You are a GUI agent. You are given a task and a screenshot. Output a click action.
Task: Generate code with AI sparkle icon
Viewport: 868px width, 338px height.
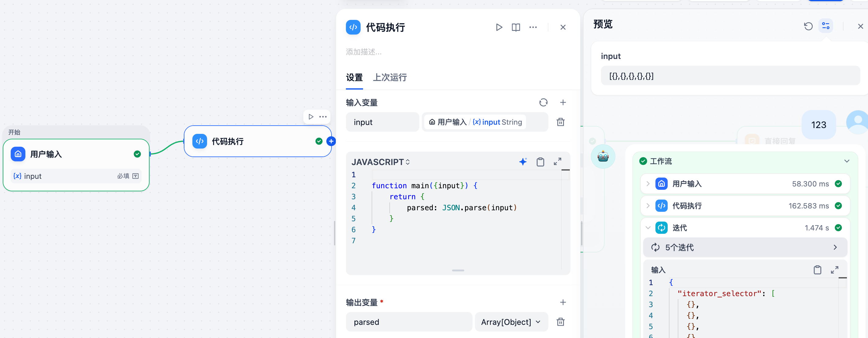click(523, 162)
